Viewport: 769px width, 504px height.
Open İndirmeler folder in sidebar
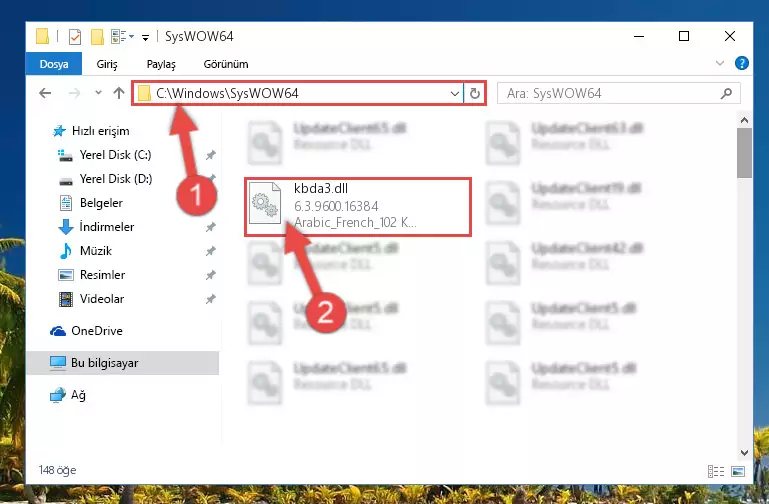(106, 227)
